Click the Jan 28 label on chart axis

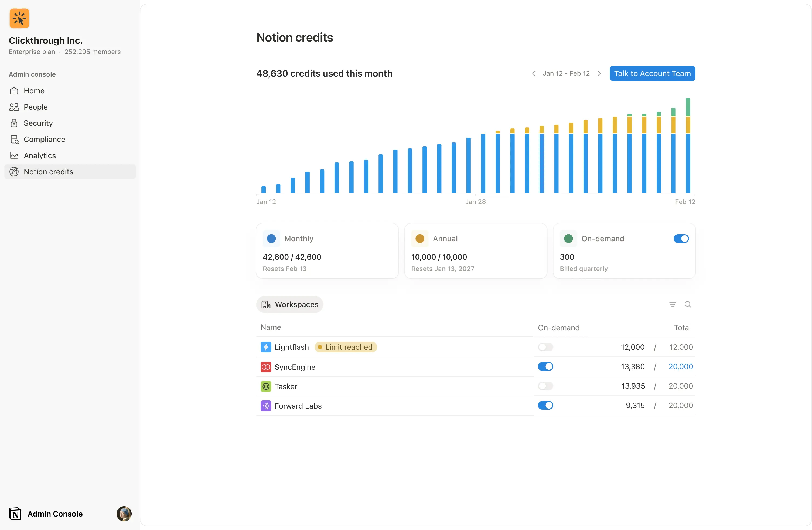tap(476, 202)
